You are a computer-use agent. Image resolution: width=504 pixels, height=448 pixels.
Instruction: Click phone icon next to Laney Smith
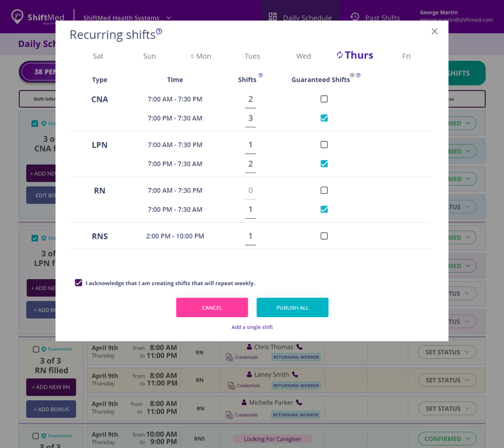tap(295, 374)
